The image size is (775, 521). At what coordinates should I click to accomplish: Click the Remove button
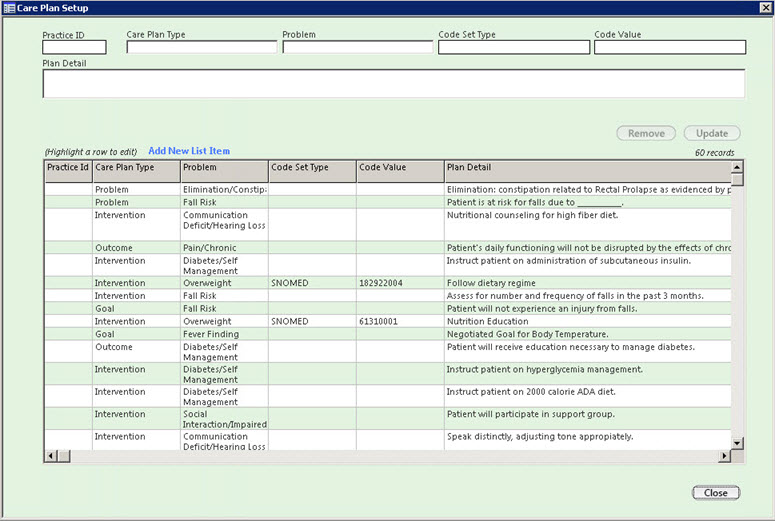(646, 133)
